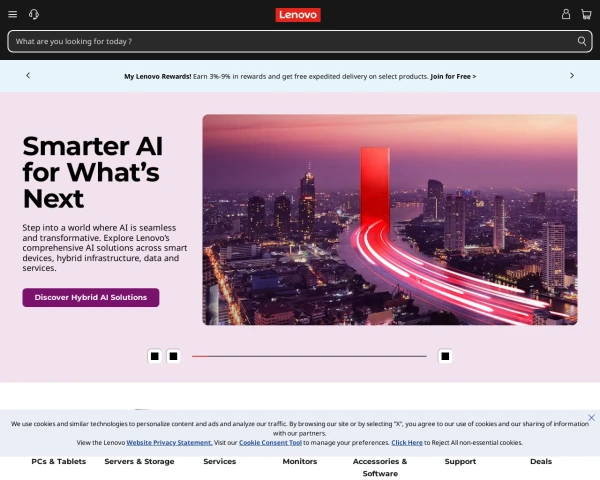Image resolution: width=600 pixels, height=480 pixels.
Task: Open the Deals menu
Action: pyautogui.click(x=541, y=462)
